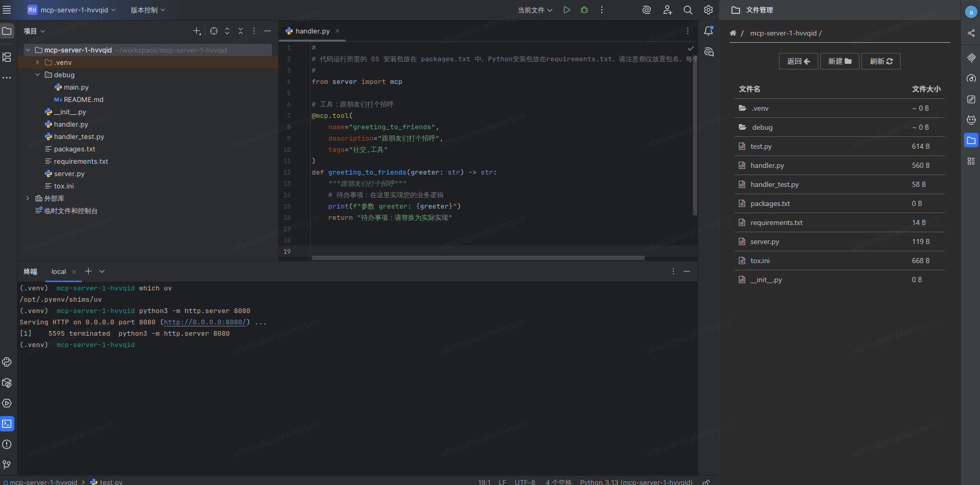
Task: Open the 版本控制 dropdown
Action: point(148,10)
